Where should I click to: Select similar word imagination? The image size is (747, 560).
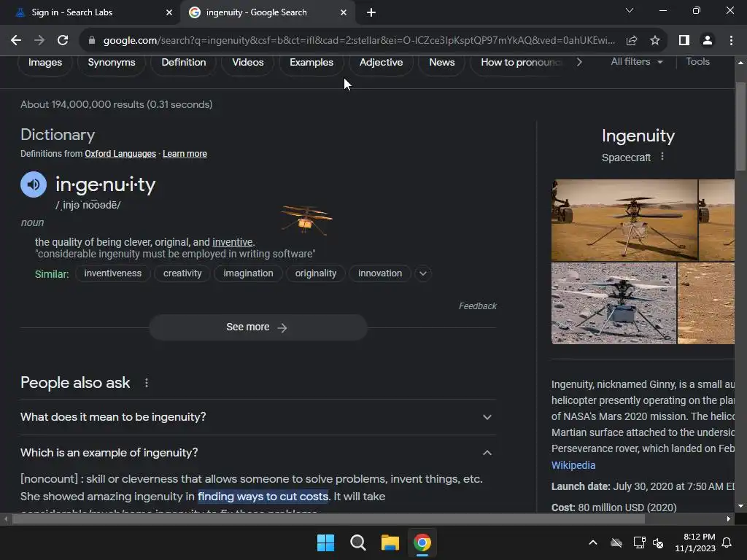pyautogui.click(x=248, y=273)
